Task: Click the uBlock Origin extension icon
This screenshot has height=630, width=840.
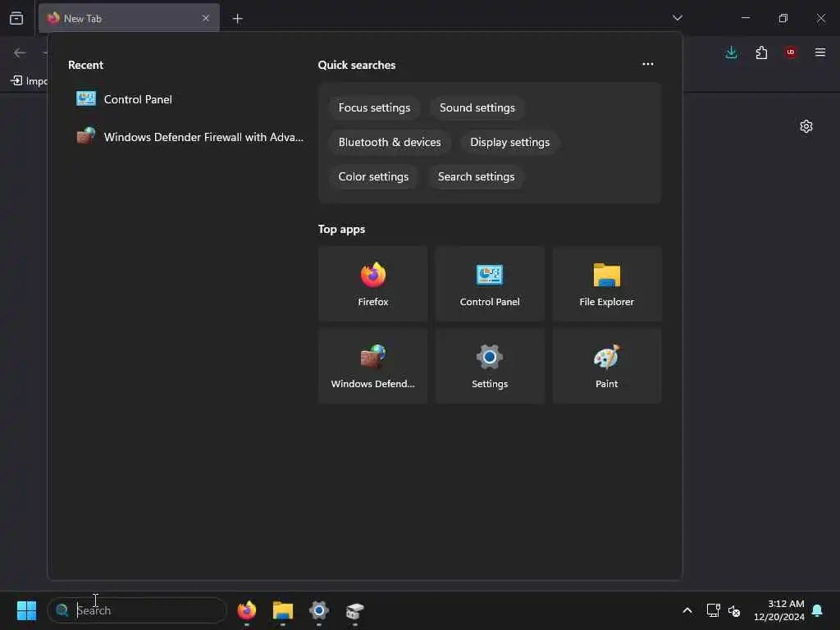Action: coord(791,52)
